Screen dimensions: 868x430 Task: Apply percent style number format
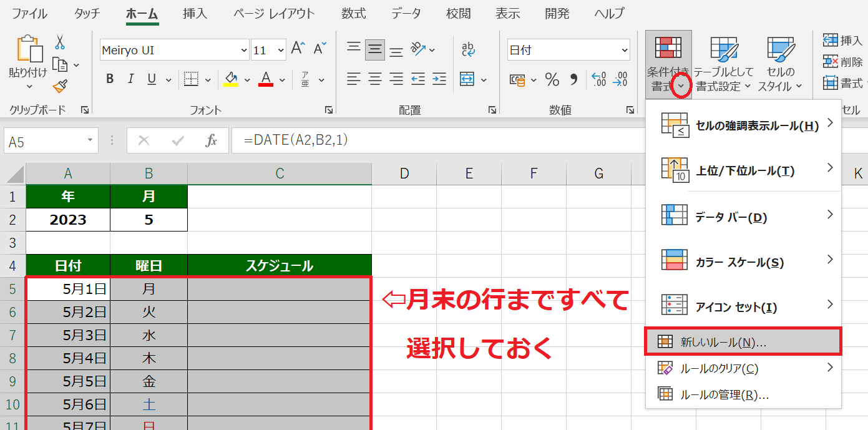pos(552,79)
